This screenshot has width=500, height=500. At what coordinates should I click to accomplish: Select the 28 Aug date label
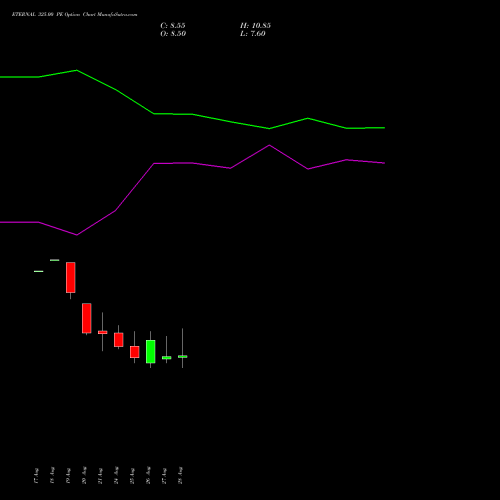click(x=180, y=475)
